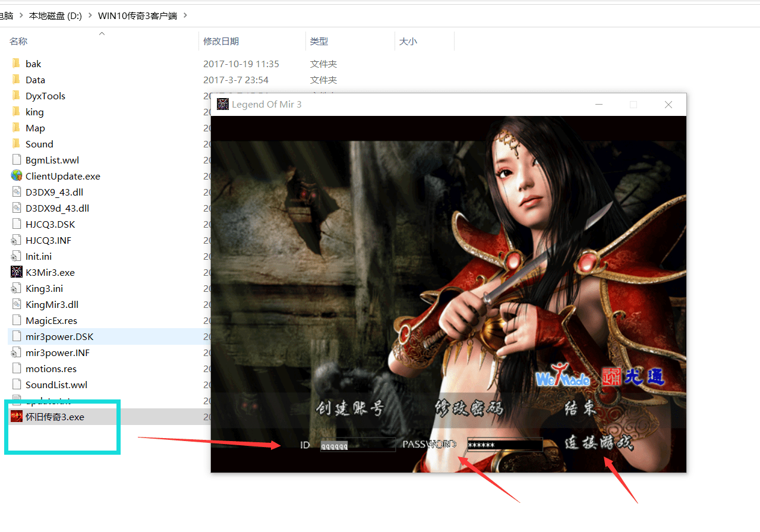760x532 pixels.
Task: Sort files by 修改日期 column header
Action: [221, 41]
